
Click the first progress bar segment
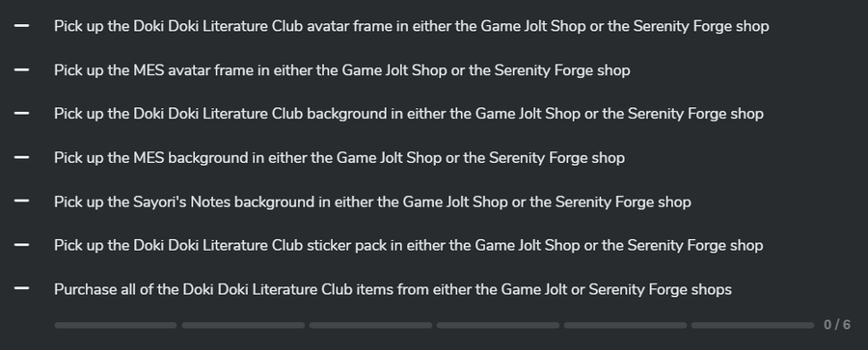(116, 326)
